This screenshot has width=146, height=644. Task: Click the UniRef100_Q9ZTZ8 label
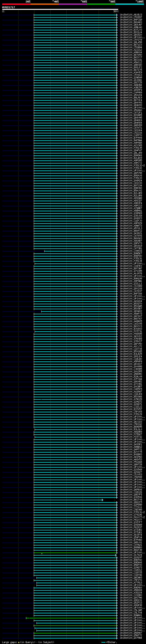click(131, 82)
